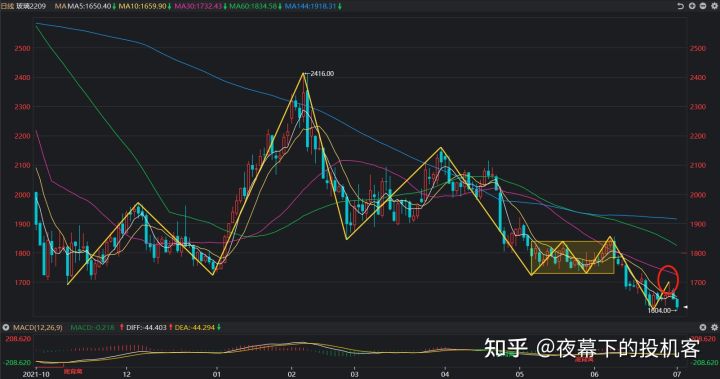Click the yellow consolidation box
The height and width of the screenshot is (379, 720).
[573, 258]
